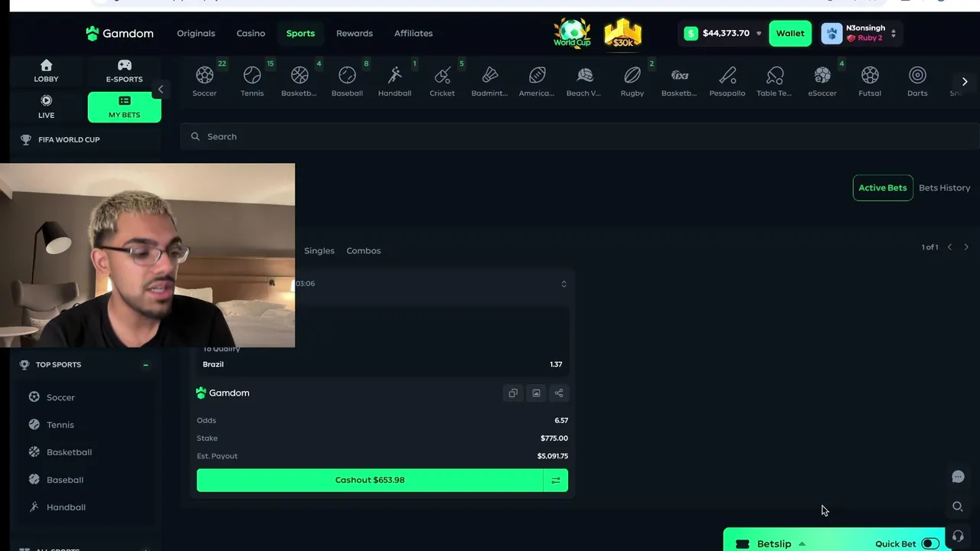Image resolution: width=980 pixels, height=551 pixels.
Task: Select Handball in the Top Sports list
Action: [66, 507]
